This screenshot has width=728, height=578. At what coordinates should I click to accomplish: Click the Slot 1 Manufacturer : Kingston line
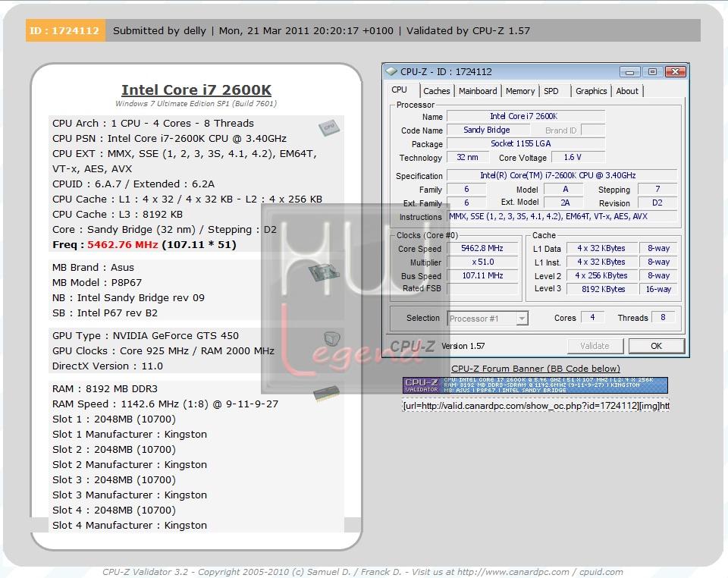130,434
